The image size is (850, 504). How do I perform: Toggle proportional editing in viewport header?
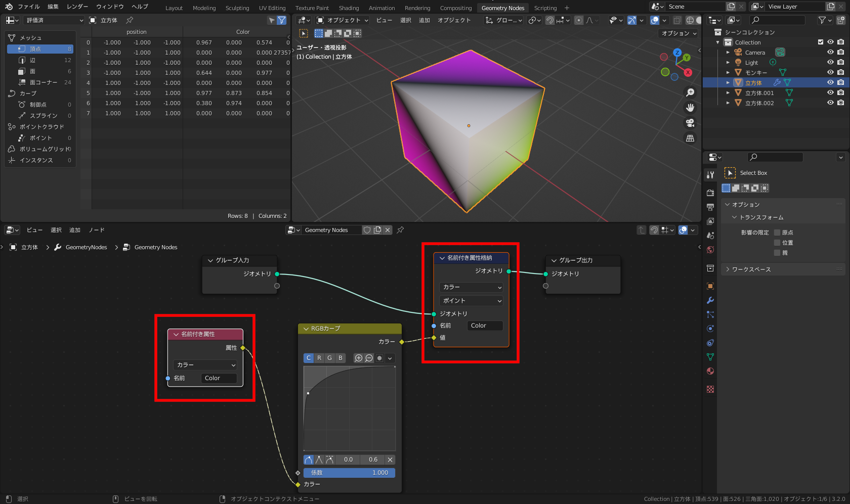pos(578,20)
